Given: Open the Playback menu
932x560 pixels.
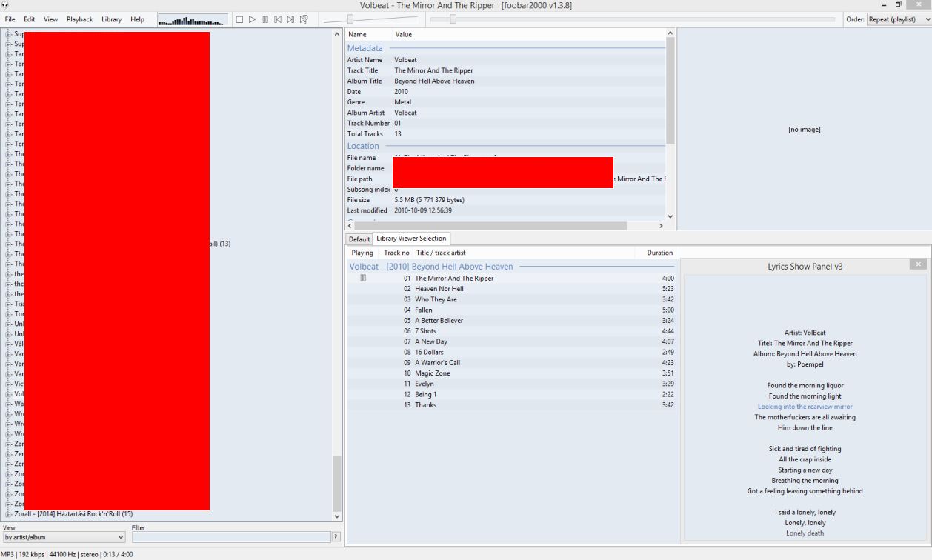Looking at the screenshot, I should click(x=79, y=19).
